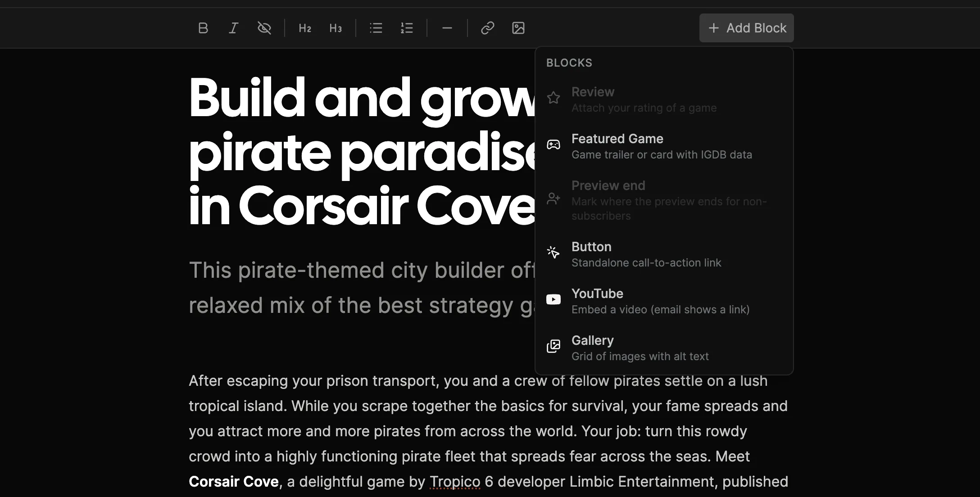The image size is (980, 497).
Task: Click 'Embed a video (email shows a link)'
Action: tap(661, 310)
